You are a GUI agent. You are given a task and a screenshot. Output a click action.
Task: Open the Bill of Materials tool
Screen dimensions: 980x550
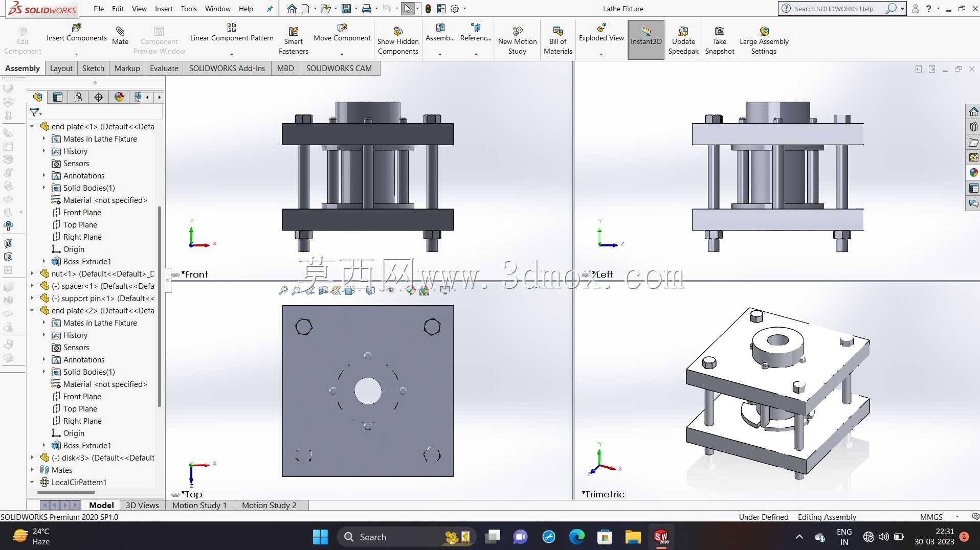tap(558, 41)
